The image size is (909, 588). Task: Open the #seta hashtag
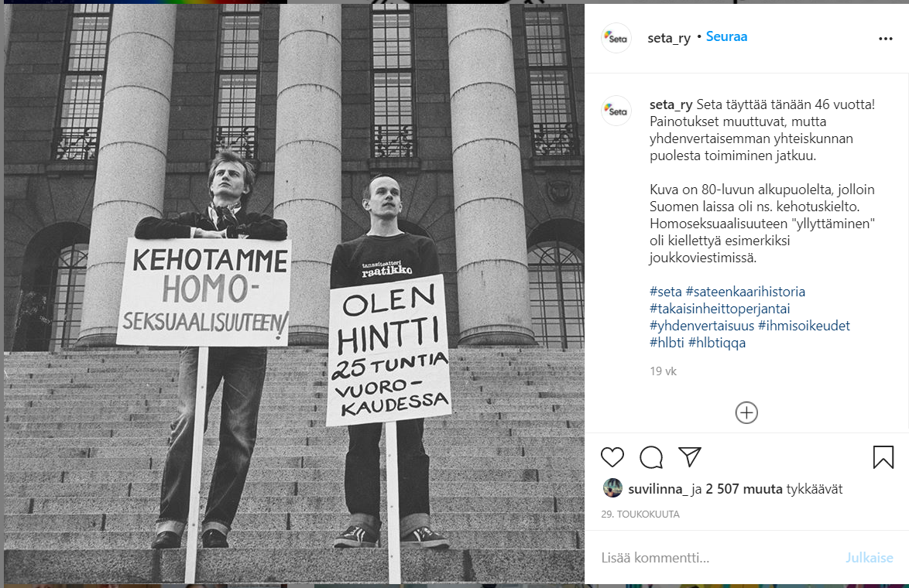point(666,292)
